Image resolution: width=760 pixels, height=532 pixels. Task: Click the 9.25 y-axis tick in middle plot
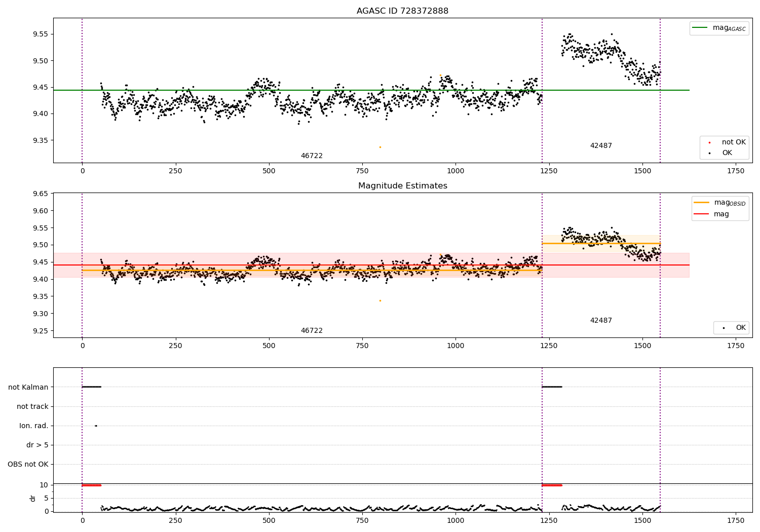pos(40,331)
